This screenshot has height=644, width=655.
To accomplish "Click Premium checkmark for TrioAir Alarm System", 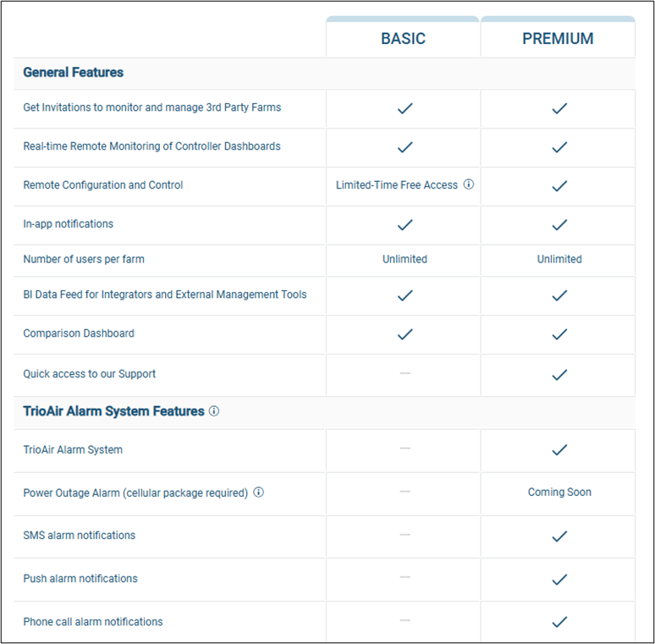I will (x=559, y=450).
